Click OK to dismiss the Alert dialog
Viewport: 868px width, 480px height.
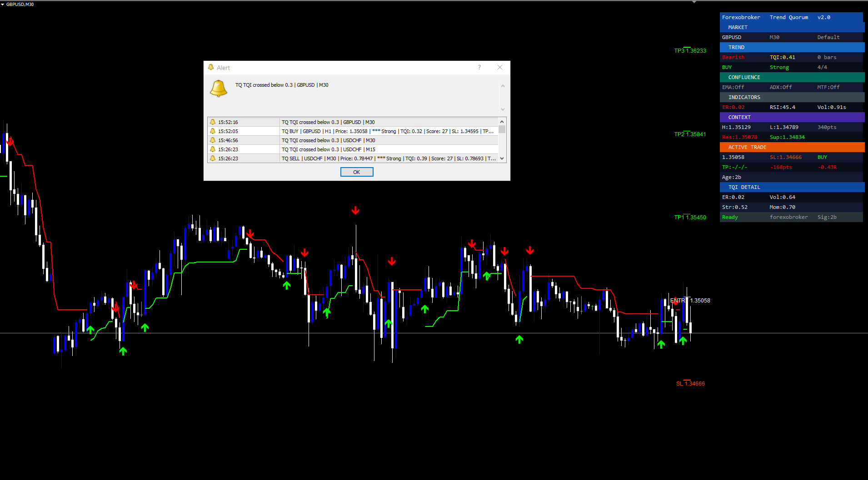[x=357, y=172]
